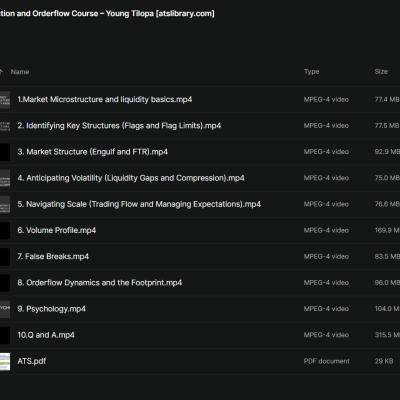Select thumbnail of Anticipating Volatility video

pos(5,178)
